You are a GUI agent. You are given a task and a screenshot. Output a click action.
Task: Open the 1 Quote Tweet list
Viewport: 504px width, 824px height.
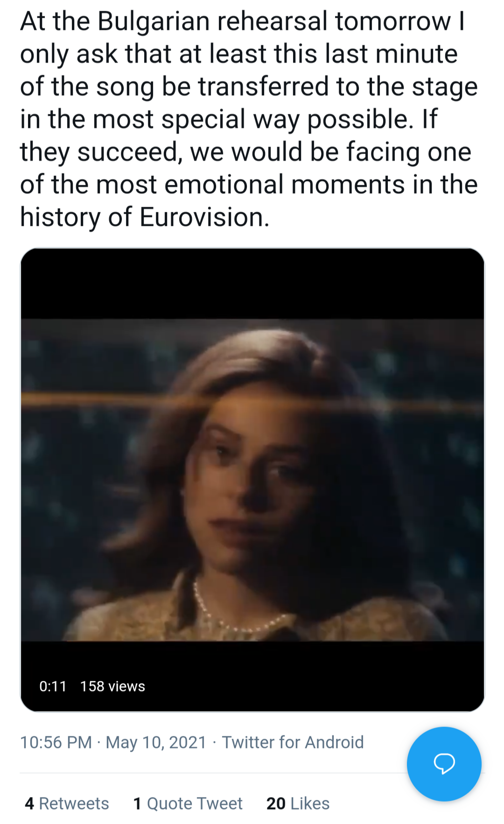tap(188, 803)
